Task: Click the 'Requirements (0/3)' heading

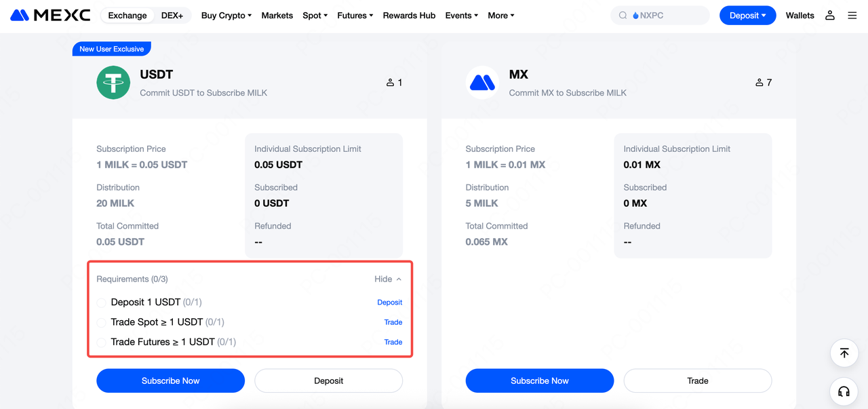Action: click(132, 279)
